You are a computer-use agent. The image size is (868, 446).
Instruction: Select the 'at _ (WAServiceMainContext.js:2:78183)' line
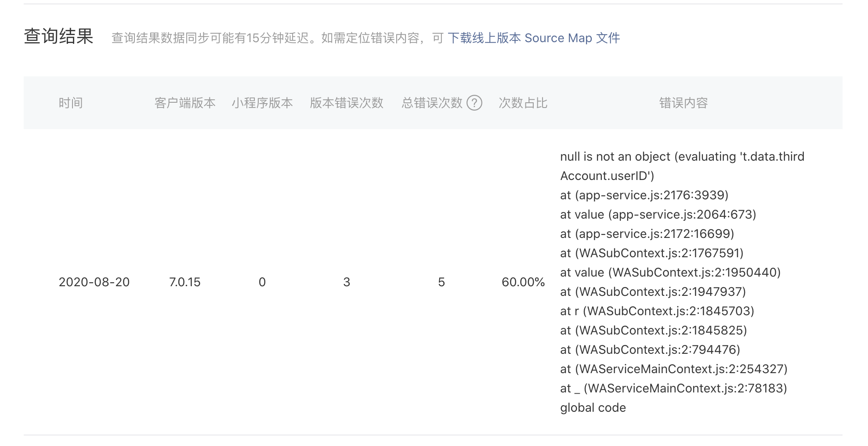[x=673, y=388]
